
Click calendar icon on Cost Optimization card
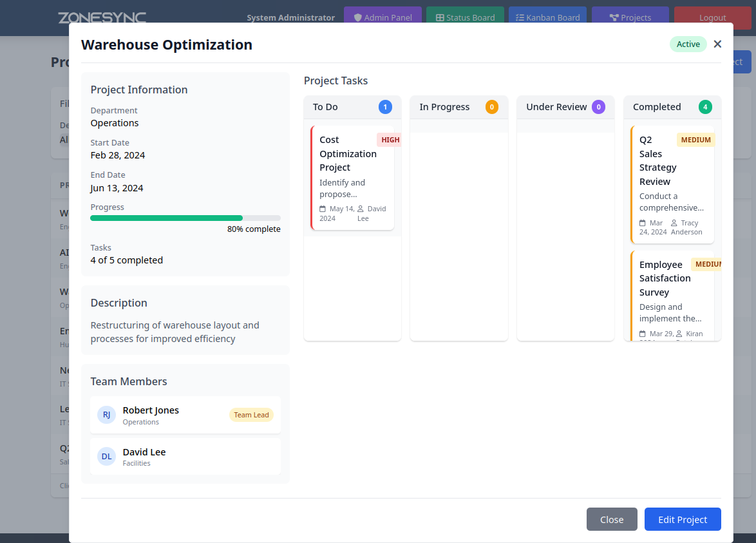click(323, 209)
